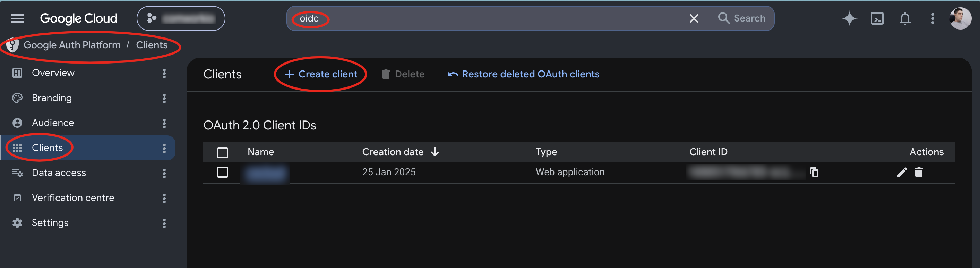
Task: Click Restore deleted OAuth clients link
Action: coord(523,74)
